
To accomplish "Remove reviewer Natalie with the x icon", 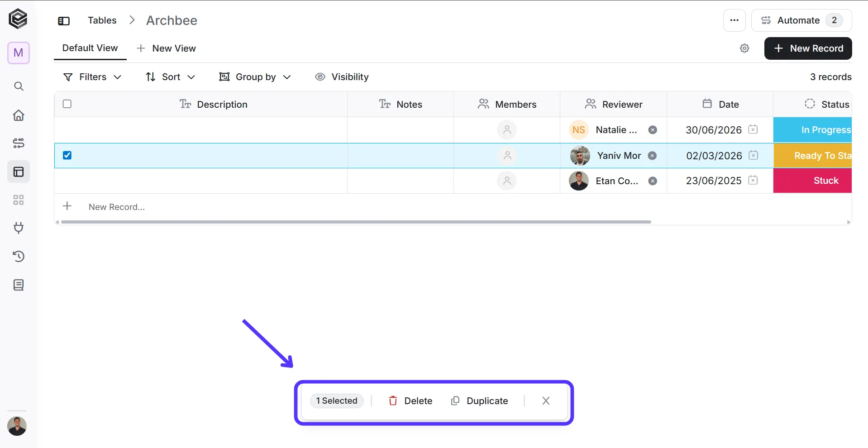I will pos(653,130).
